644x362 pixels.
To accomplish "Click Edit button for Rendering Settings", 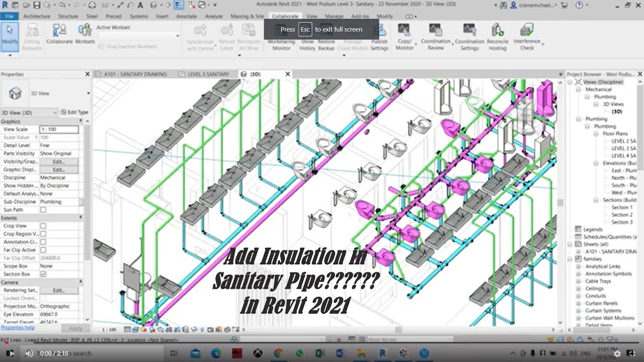I will pos(59,290).
